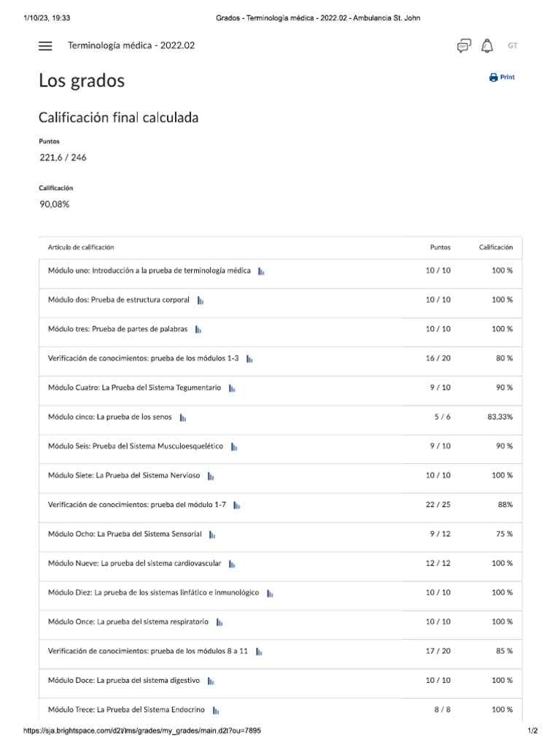This screenshot has width=560, height=747.
Task: View statistics for Módulo tres quiz
Action: click(x=198, y=330)
